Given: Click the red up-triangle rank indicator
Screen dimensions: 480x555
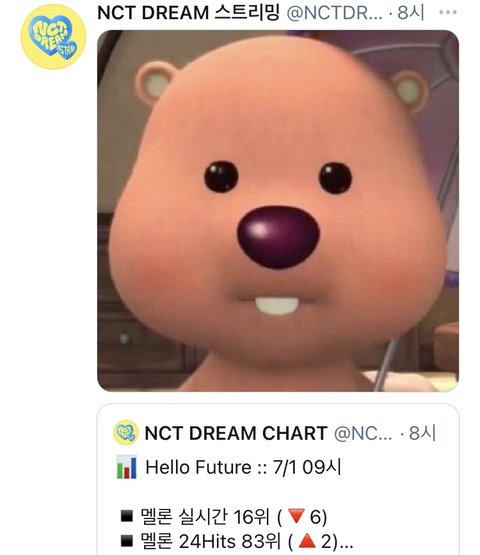Looking at the screenshot, I should point(307,541).
